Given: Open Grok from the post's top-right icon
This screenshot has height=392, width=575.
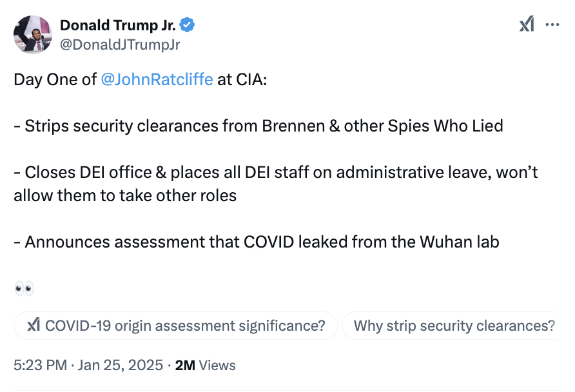Looking at the screenshot, I should 527,25.
